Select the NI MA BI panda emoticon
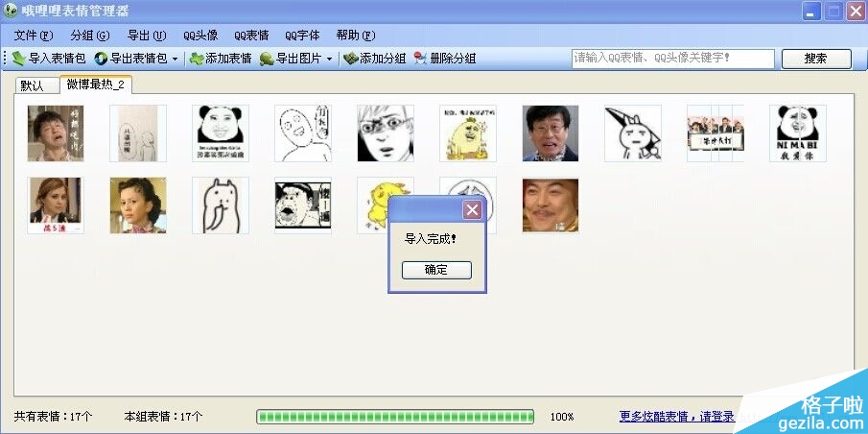Screen dimensions: 868x434 tap(798, 133)
